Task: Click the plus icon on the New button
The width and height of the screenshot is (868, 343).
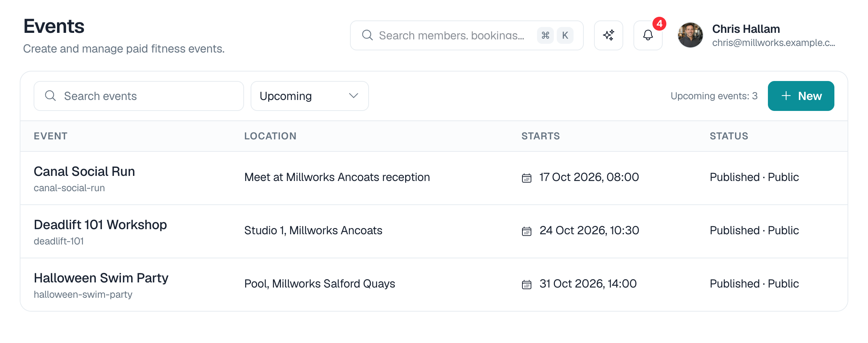Action: tap(786, 96)
